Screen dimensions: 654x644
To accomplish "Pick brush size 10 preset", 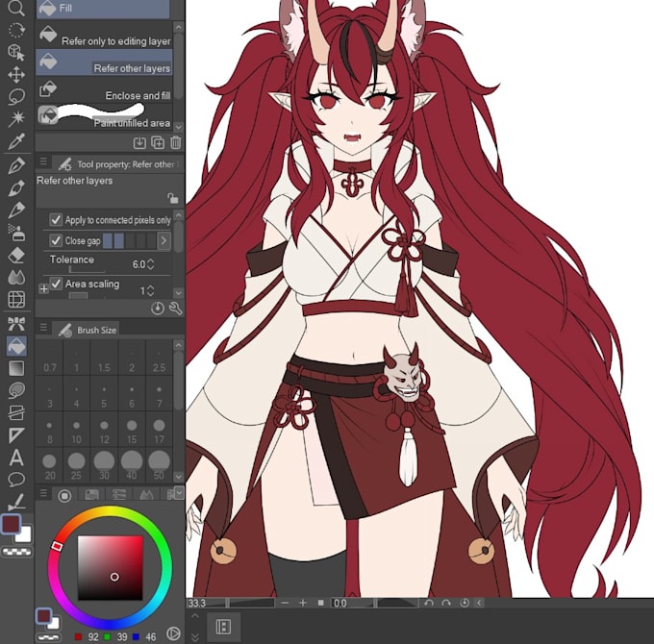I will pyautogui.click(x=76, y=431).
